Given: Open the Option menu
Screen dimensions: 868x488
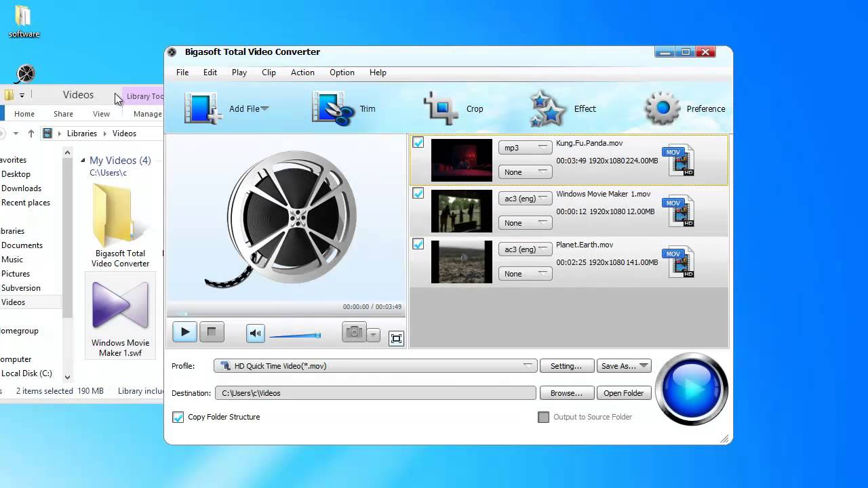Looking at the screenshot, I should click(342, 73).
